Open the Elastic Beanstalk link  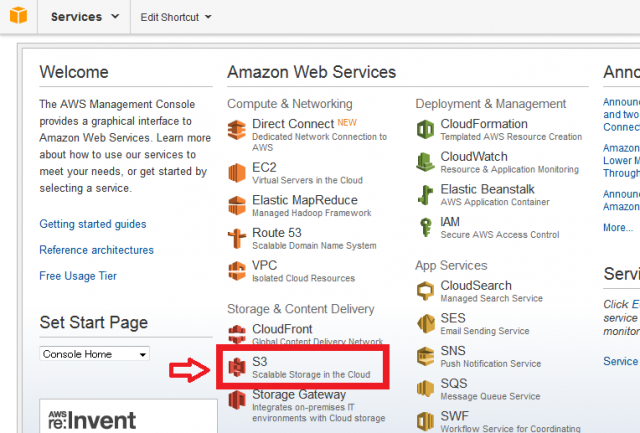pos(487,189)
